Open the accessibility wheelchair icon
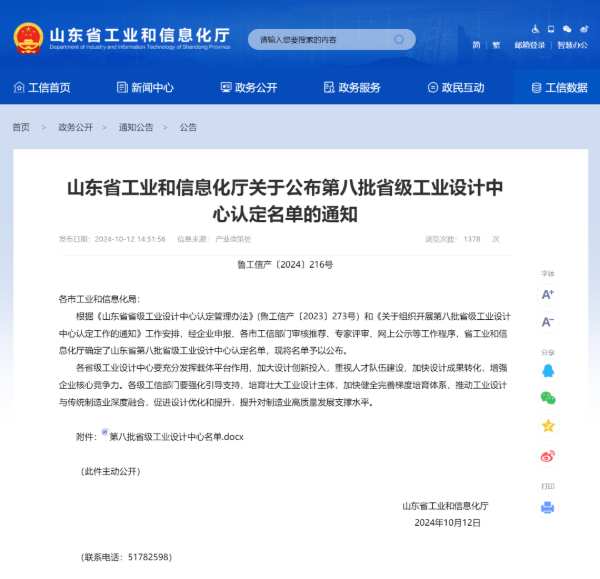The height and width of the screenshot is (579, 600). (535, 29)
